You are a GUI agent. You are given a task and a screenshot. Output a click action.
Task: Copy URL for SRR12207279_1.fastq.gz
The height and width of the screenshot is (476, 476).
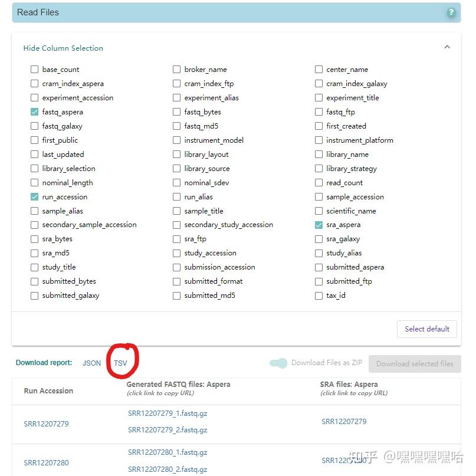[x=168, y=413]
